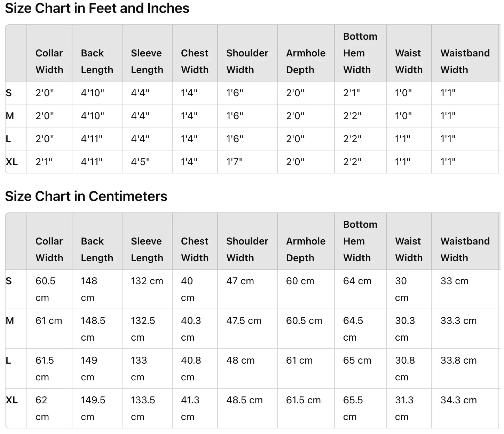Select the Back Length header in inches table
Image resolution: width=504 pixels, height=434 pixels.
97,61
